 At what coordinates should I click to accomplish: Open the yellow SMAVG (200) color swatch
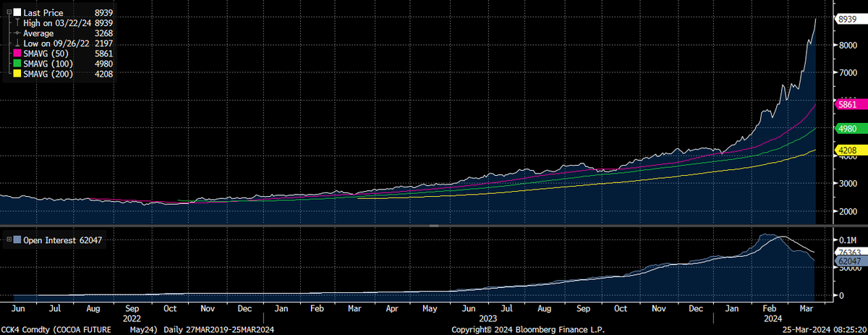(x=17, y=74)
